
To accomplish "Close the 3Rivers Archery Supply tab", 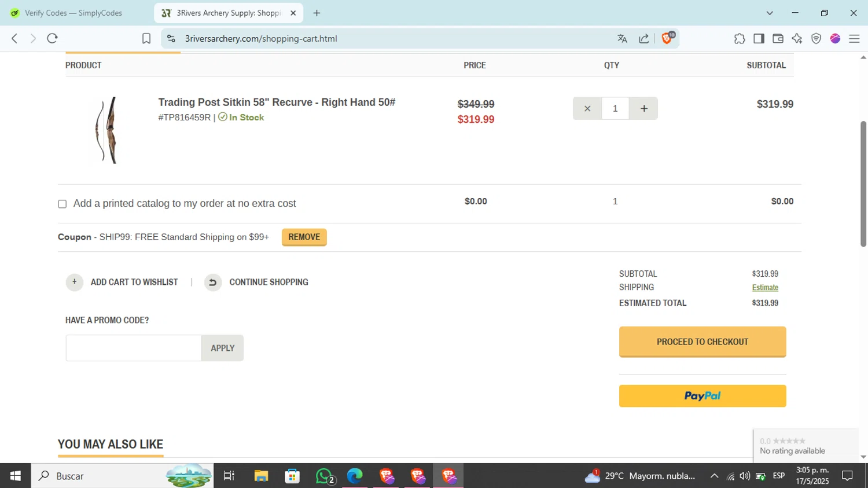I will 293,13.
